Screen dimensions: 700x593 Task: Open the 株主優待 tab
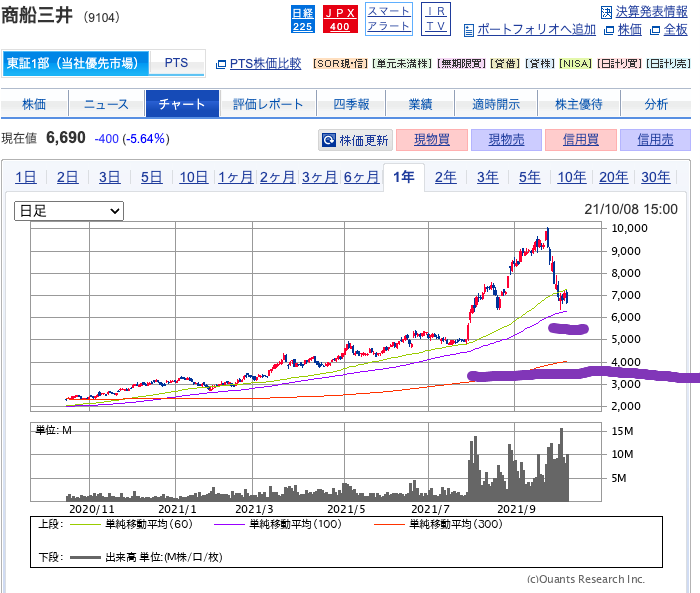pos(579,104)
